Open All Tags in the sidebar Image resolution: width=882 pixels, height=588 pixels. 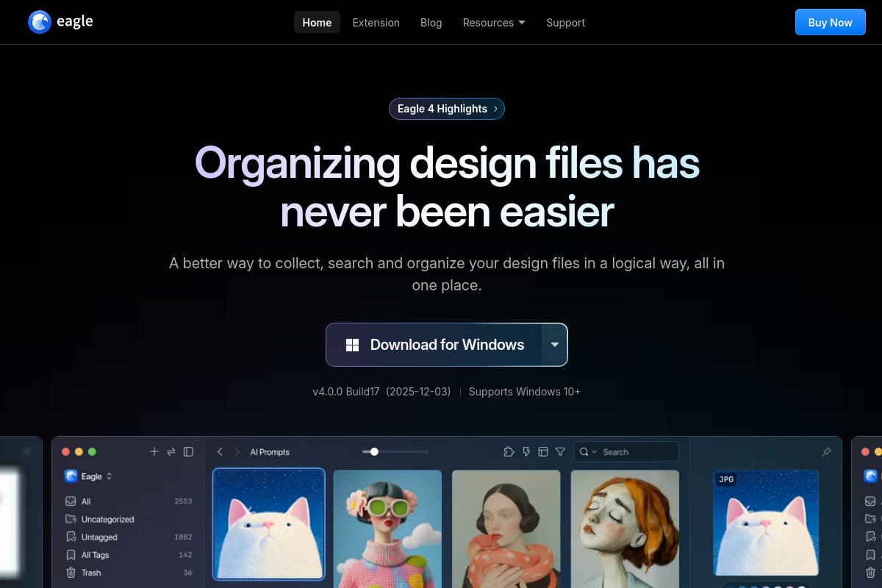click(129, 555)
